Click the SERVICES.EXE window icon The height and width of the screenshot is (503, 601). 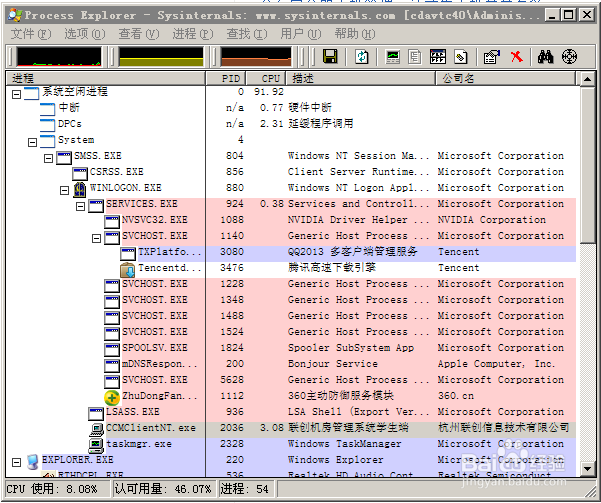tap(96, 205)
